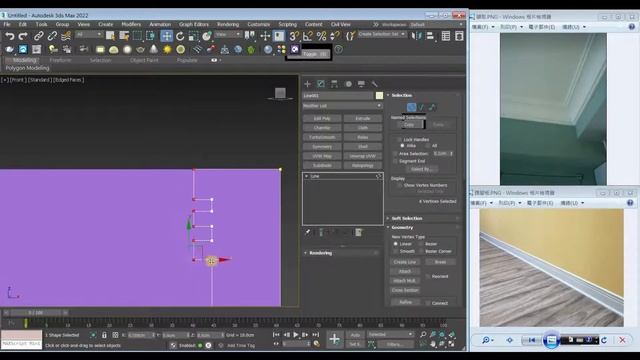Click the Redo arrow in the toolbar
The height and width of the screenshot is (360, 640).
click(x=23, y=36)
